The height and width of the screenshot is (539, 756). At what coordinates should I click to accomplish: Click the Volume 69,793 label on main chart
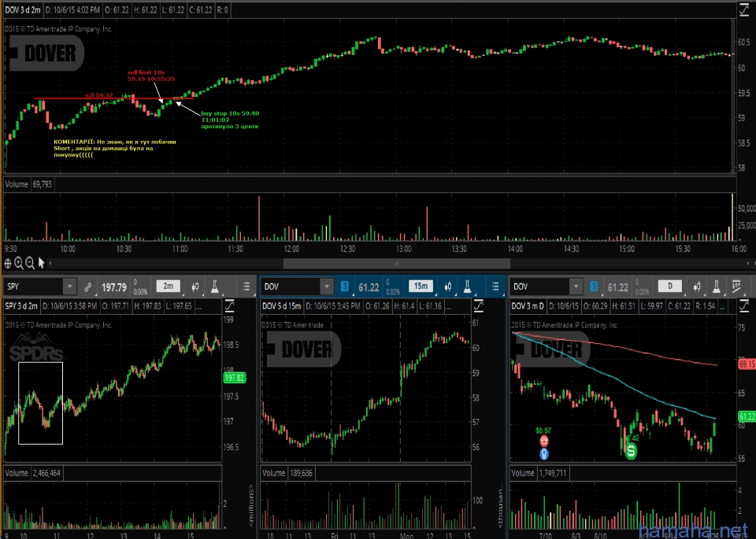pos(28,184)
